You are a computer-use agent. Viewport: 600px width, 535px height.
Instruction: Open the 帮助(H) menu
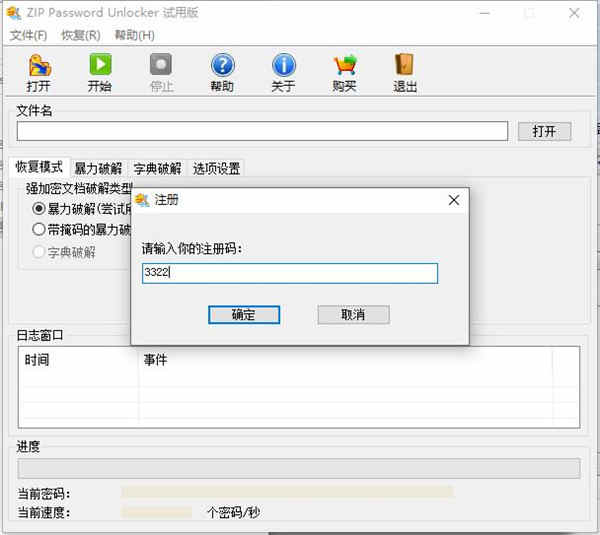pos(135,35)
